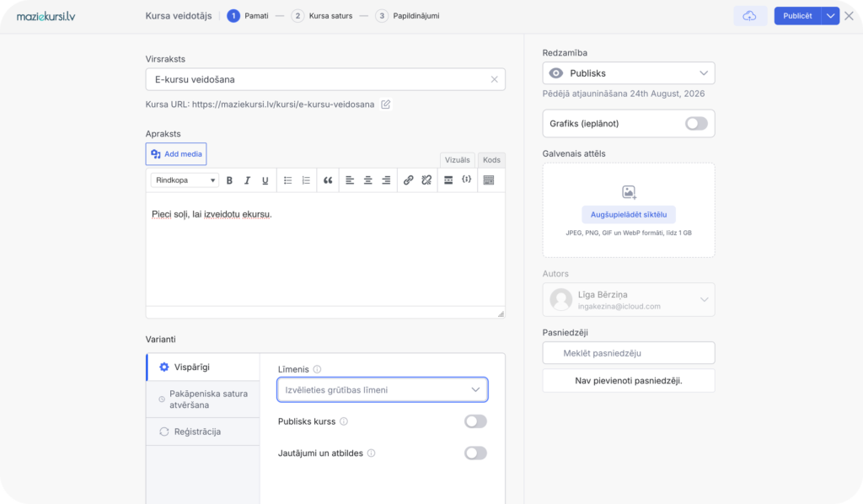Align text right in editor

pyautogui.click(x=386, y=180)
